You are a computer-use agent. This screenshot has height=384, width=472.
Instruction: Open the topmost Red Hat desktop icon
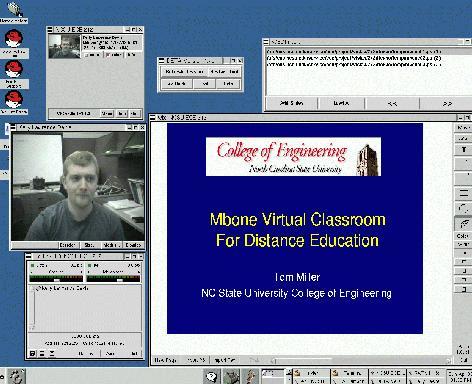pos(14,39)
